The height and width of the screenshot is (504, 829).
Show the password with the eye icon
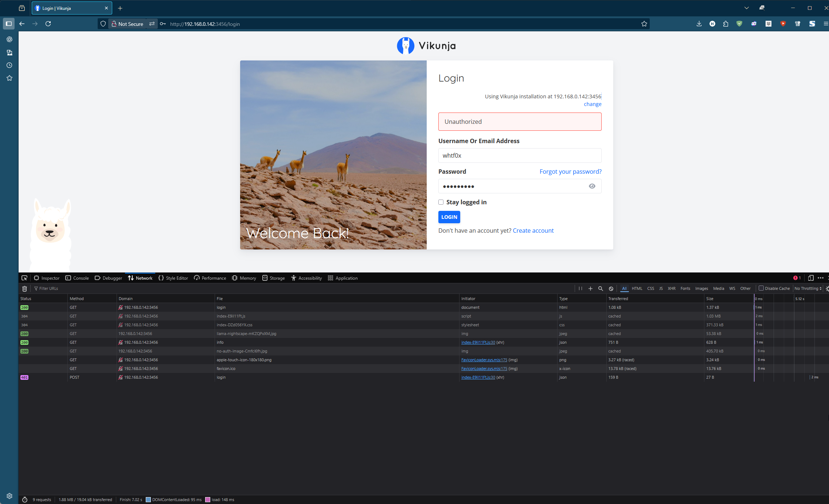pos(592,186)
